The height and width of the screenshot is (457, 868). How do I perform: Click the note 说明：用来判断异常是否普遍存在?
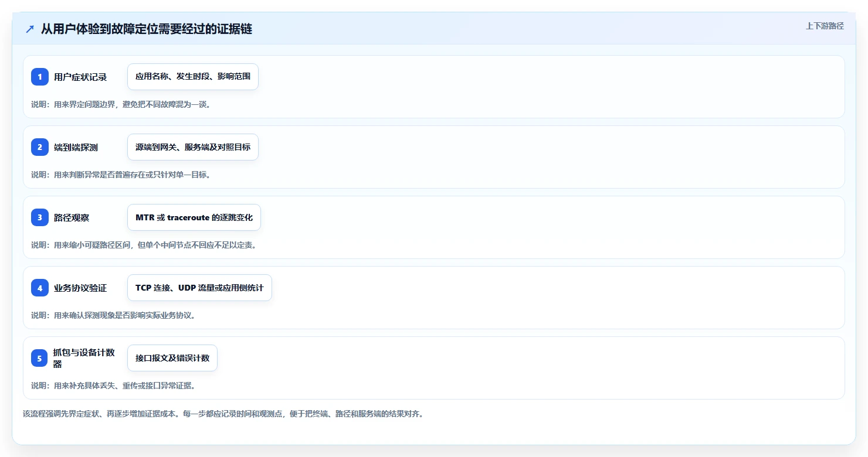[121, 175]
